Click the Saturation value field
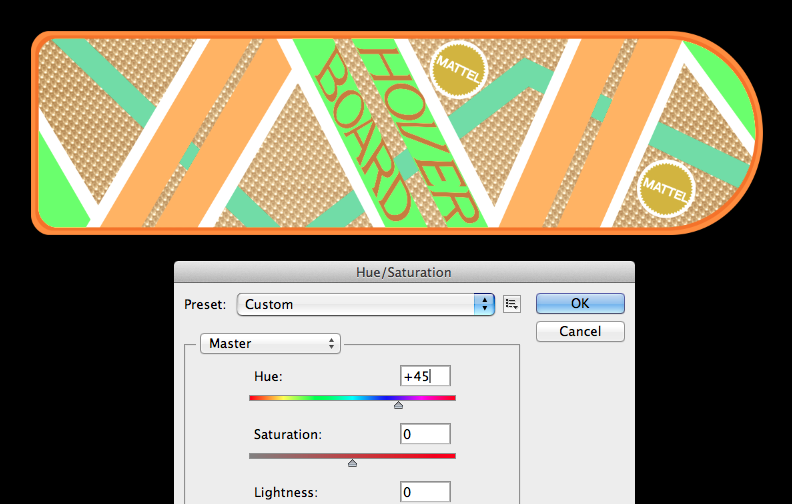Image resolution: width=792 pixels, height=504 pixels. click(x=425, y=434)
